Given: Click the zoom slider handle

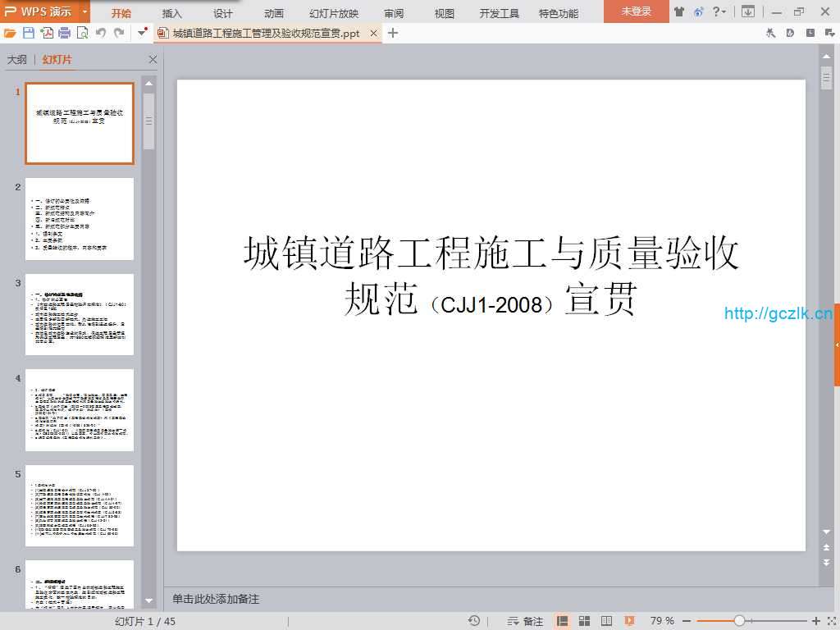Looking at the screenshot, I should (x=739, y=621).
